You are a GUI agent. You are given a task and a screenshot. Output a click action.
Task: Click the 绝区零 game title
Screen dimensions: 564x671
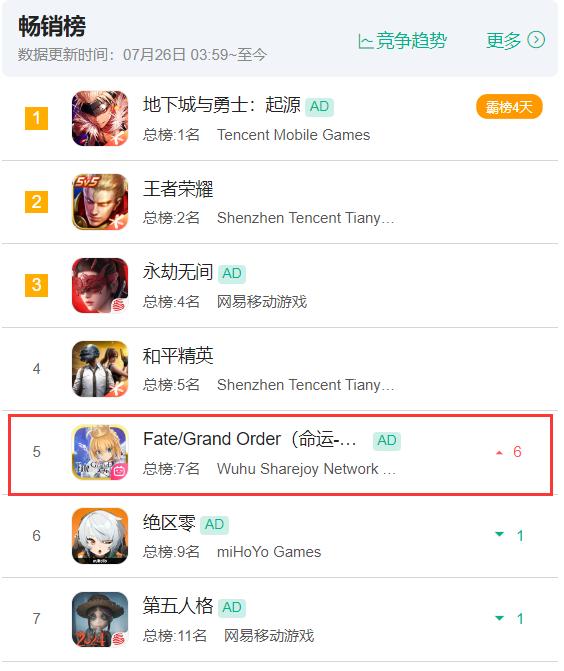169,523
